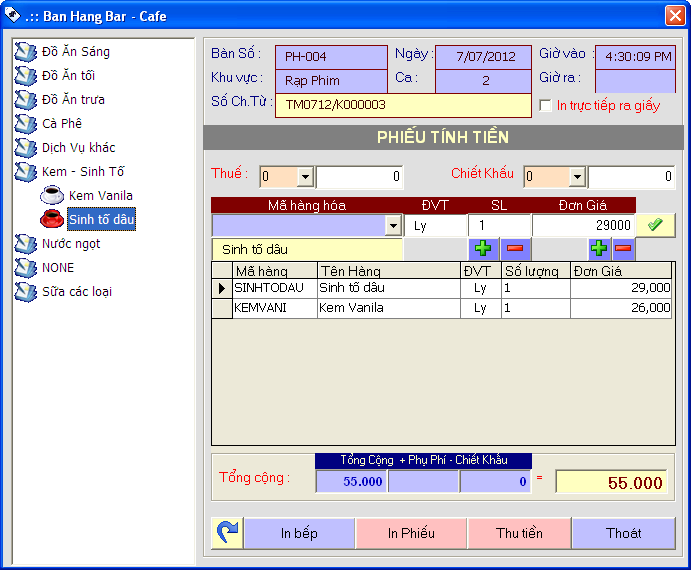Click the KEMVANI cell in the grid
The image size is (691, 570).
[275, 308]
